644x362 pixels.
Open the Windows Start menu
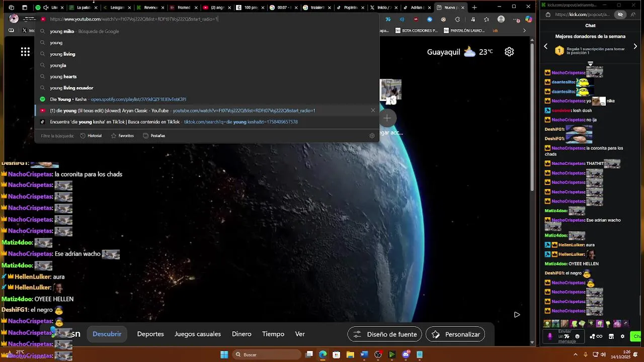pyautogui.click(x=224, y=354)
